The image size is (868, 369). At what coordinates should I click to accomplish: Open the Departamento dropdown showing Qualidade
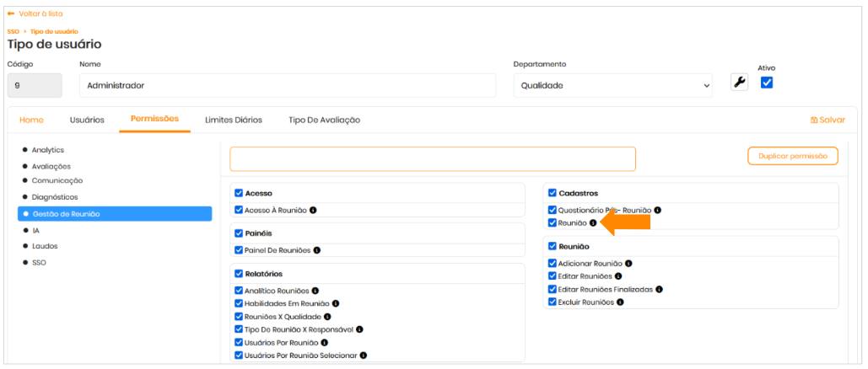(x=614, y=85)
